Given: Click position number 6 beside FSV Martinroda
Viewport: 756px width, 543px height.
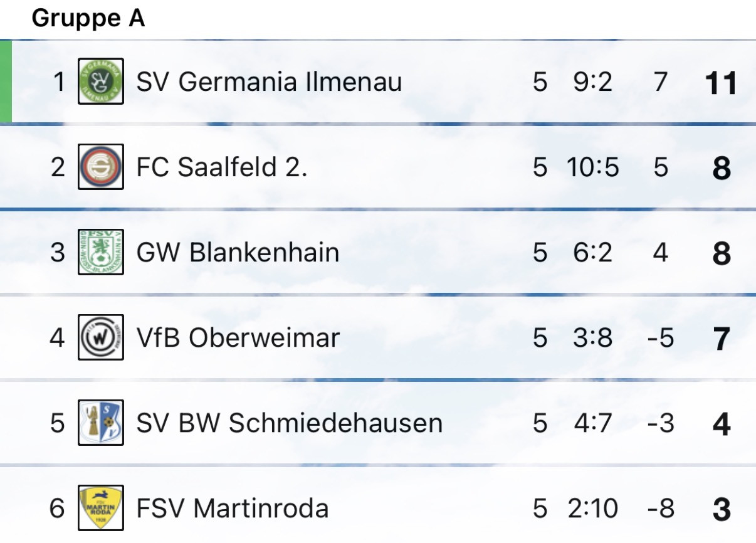Looking at the screenshot, I should point(55,508).
